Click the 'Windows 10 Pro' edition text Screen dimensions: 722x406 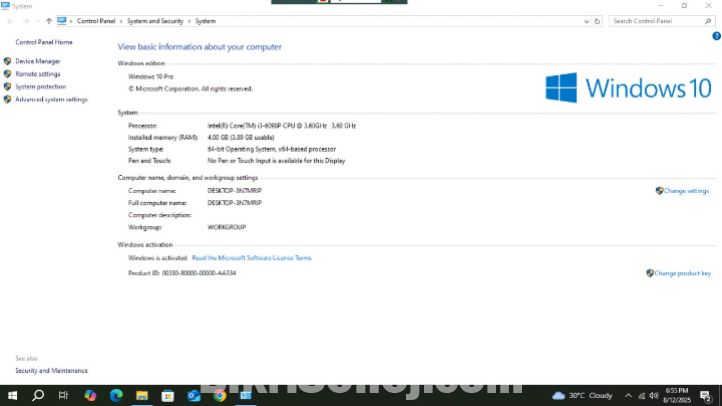point(151,76)
